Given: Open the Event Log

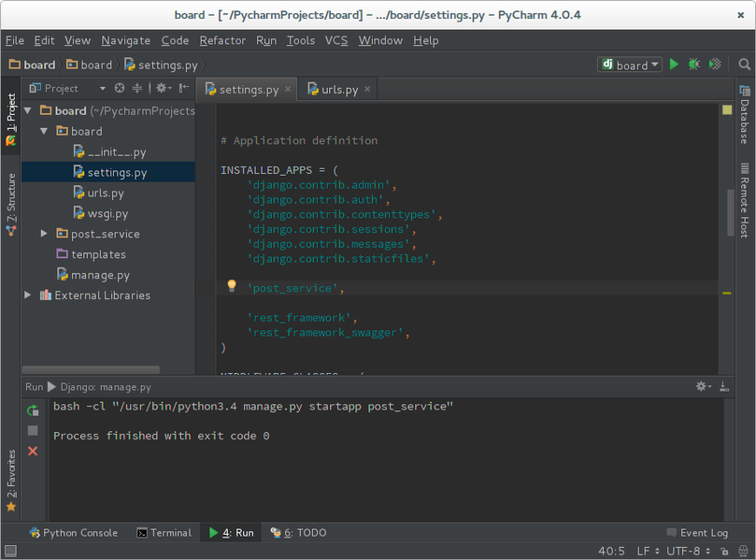Looking at the screenshot, I should [697, 533].
